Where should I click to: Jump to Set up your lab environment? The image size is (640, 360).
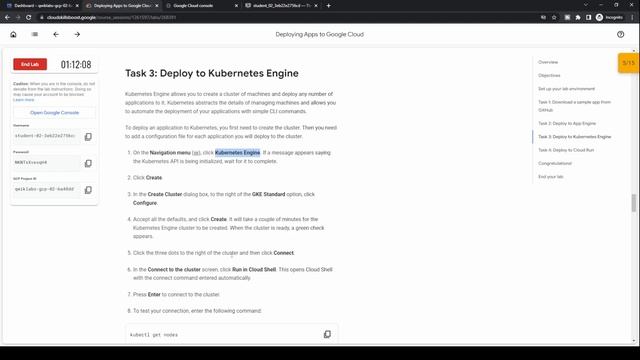point(566,89)
